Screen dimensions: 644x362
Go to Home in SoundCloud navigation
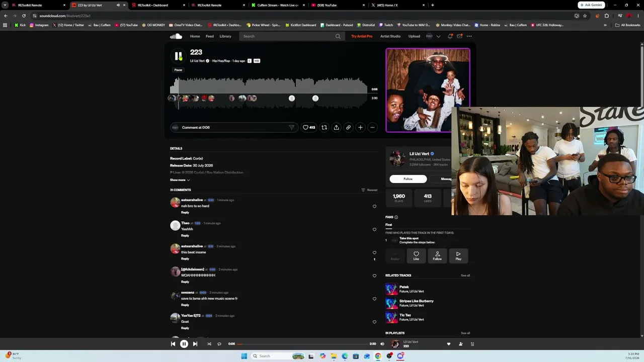click(195, 36)
